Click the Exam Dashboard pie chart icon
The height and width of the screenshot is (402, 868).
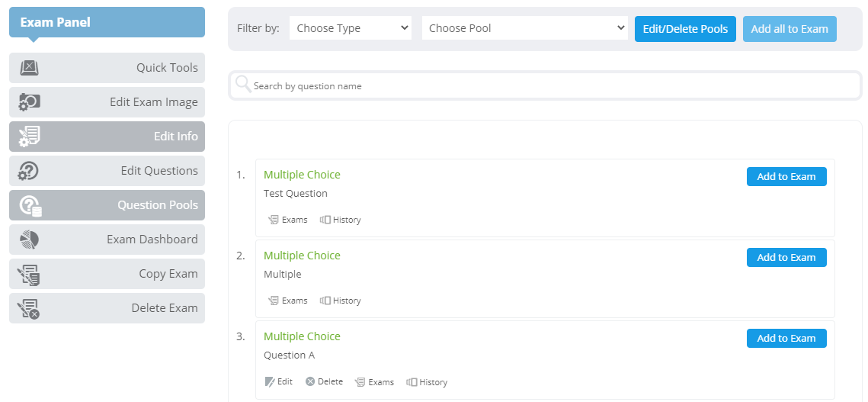[29, 240]
